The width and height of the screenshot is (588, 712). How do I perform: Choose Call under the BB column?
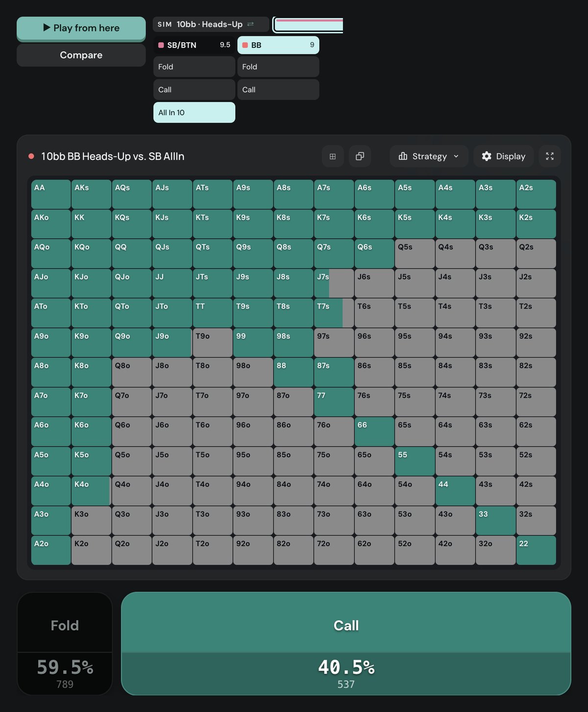278,90
